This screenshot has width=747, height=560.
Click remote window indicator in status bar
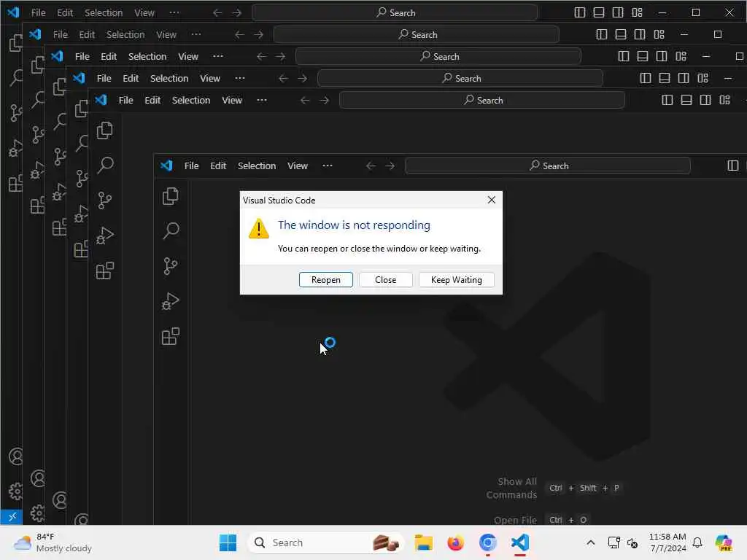[12, 516]
